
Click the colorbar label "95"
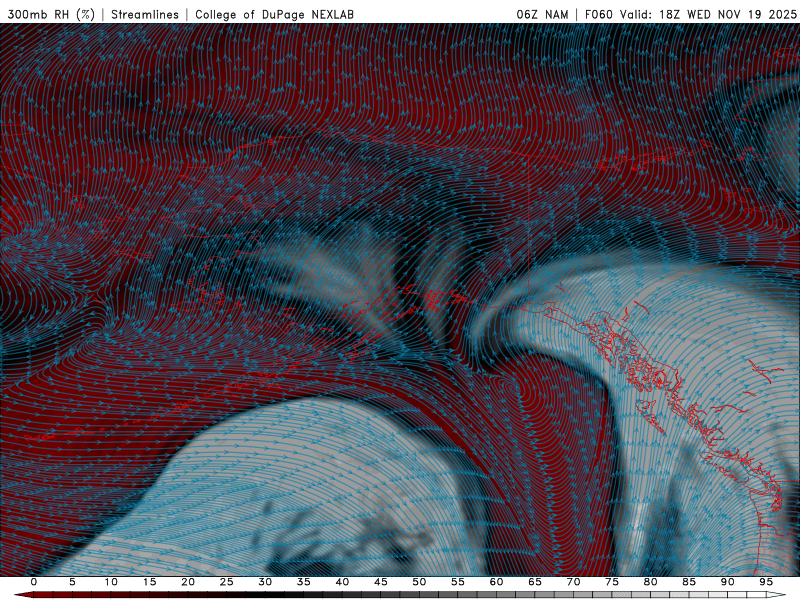[x=765, y=582]
